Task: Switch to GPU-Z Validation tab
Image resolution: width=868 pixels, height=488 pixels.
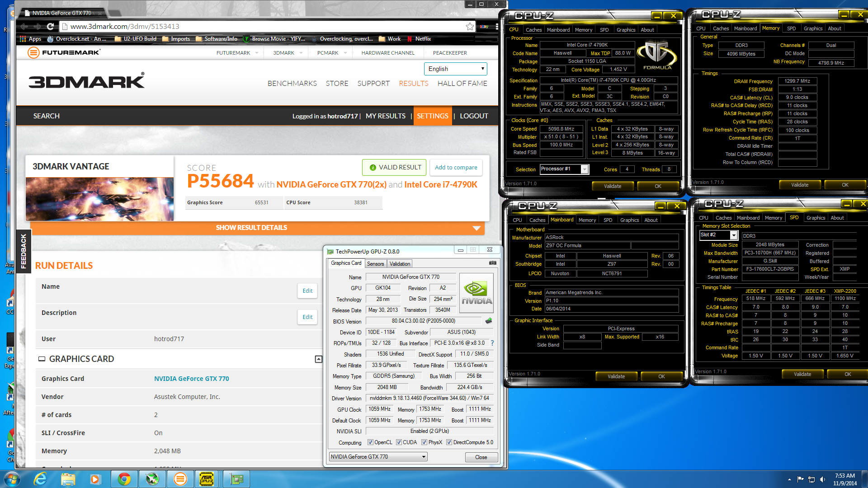Action: pyautogui.click(x=400, y=264)
